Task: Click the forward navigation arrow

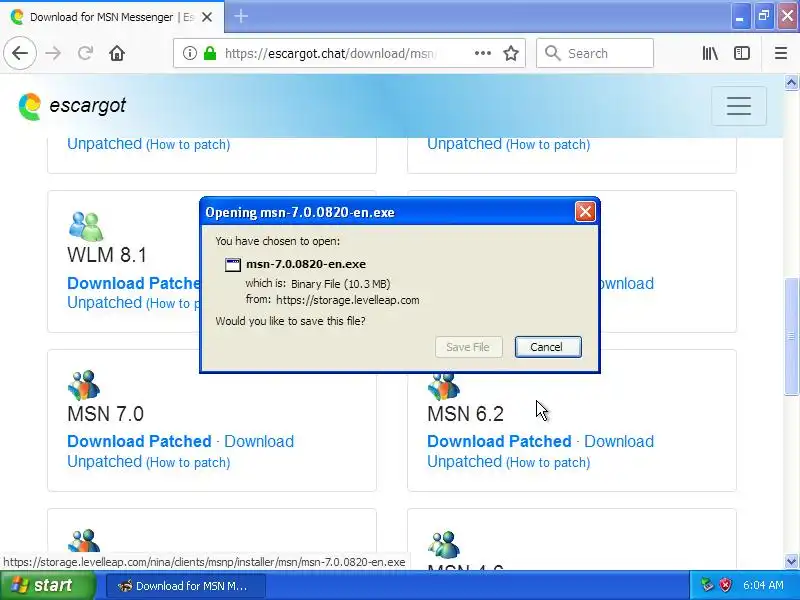Action: tap(53, 53)
